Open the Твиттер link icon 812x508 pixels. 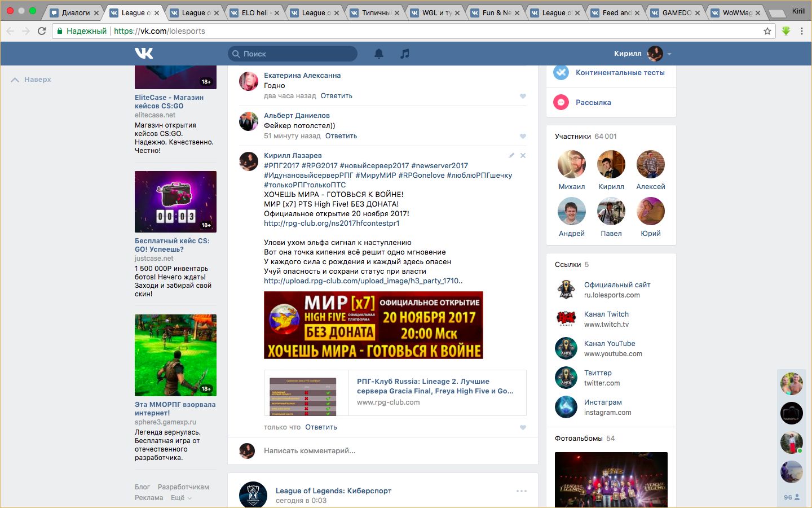coord(566,378)
